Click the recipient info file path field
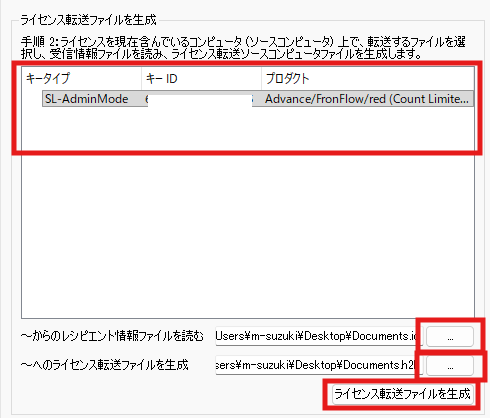The image size is (490, 418). (x=319, y=336)
